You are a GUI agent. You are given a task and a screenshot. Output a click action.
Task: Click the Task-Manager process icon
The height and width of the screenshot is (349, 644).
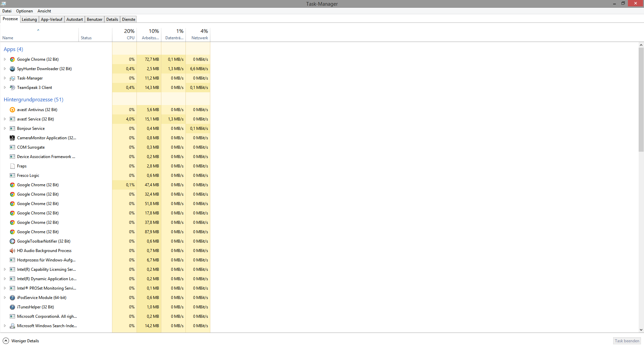point(12,78)
